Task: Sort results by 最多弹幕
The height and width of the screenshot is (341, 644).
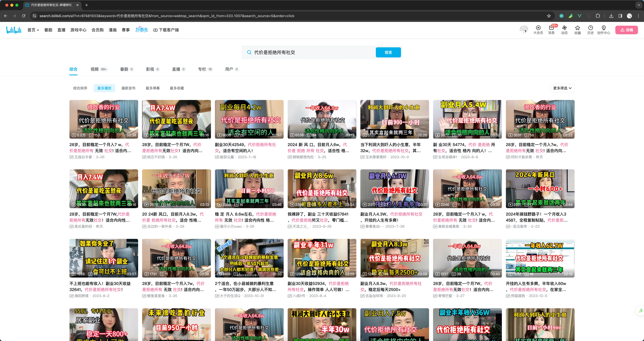Action: pyautogui.click(x=152, y=88)
